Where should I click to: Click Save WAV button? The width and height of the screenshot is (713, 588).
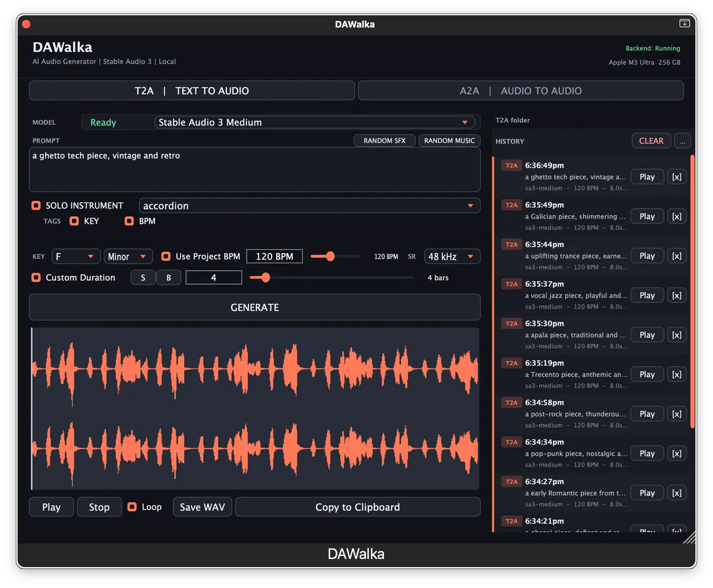pos(203,507)
